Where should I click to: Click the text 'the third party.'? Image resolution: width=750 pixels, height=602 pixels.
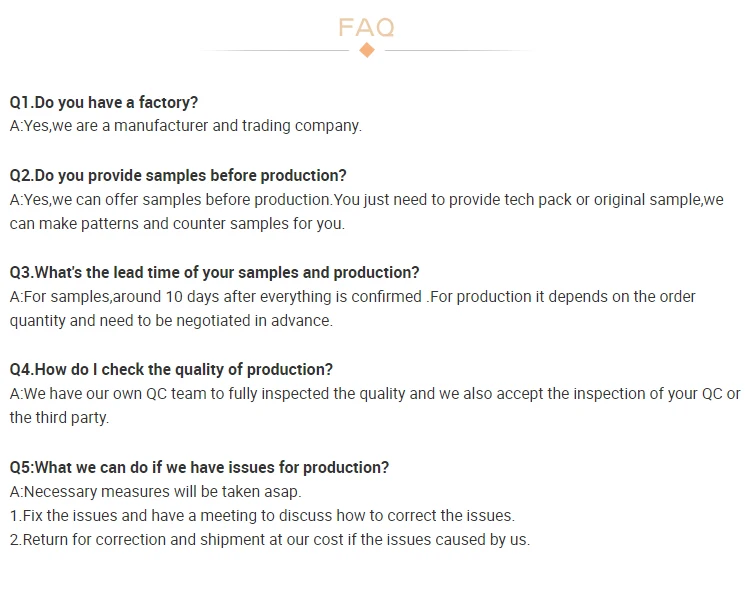[x=59, y=418]
